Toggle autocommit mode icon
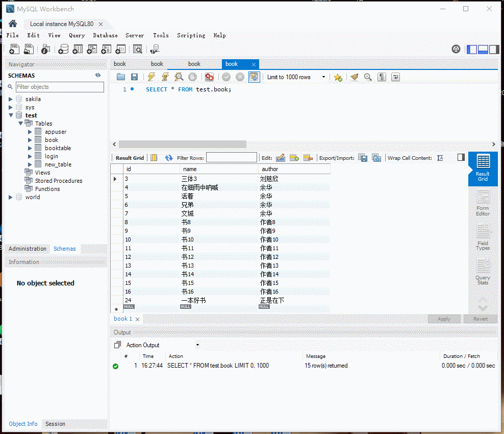Viewport: 504px width, 434px height. pyautogui.click(x=254, y=77)
